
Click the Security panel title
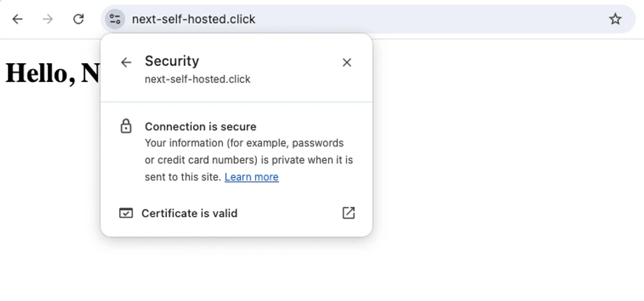pyautogui.click(x=172, y=61)
